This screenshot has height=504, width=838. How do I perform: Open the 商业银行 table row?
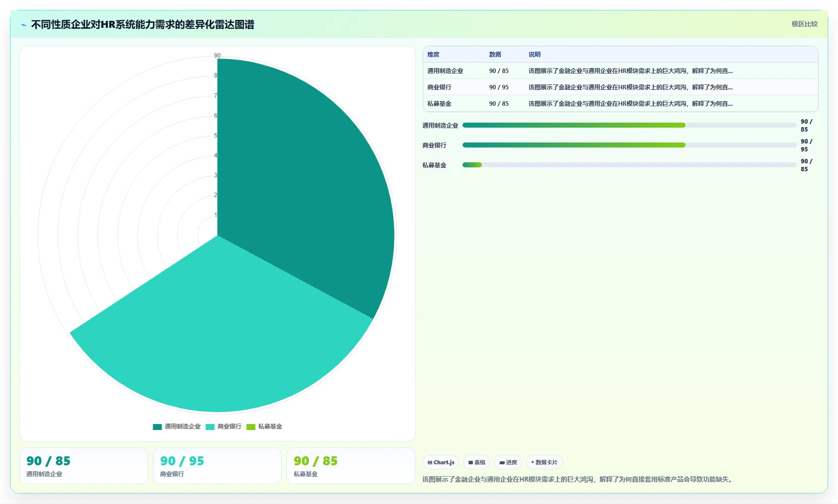(x=620, y=87)
